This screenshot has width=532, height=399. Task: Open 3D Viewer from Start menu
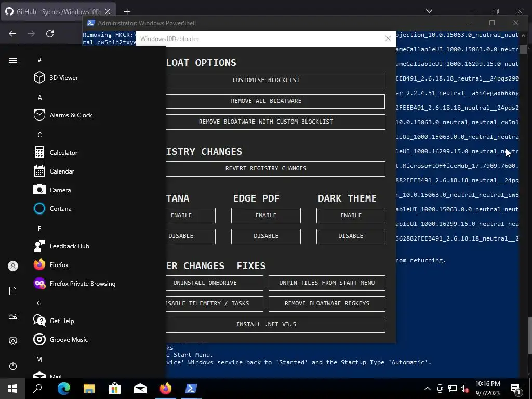pyautogui.click(x=64, y=78)
